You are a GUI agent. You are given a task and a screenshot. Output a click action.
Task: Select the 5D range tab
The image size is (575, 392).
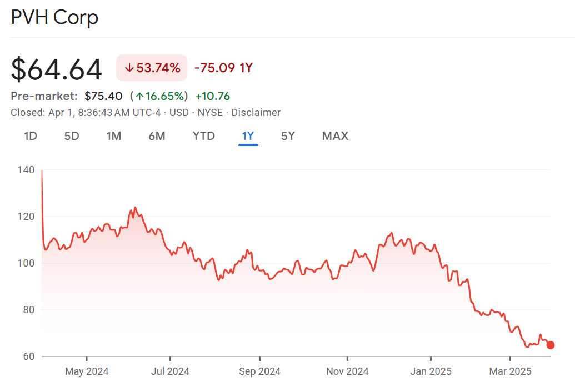[x=72, y=136]
